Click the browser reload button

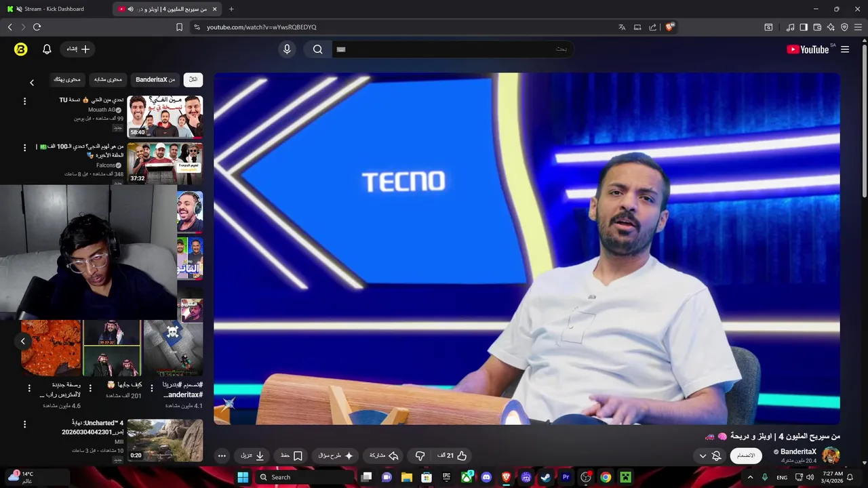coord(37,27)
